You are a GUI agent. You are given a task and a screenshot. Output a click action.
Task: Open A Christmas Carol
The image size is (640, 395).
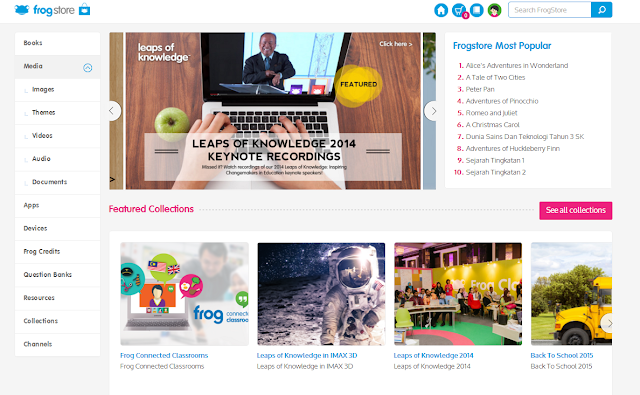(493, 125)
